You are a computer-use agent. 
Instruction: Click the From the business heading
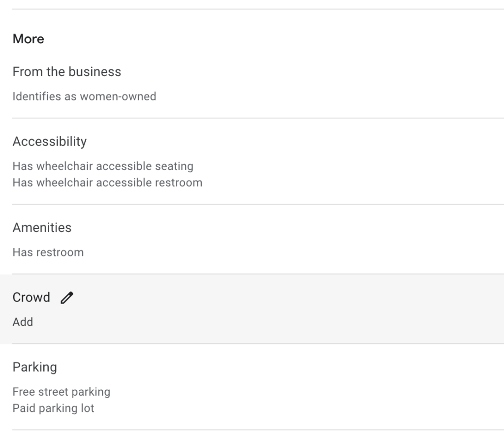click(x=66, y=72)
